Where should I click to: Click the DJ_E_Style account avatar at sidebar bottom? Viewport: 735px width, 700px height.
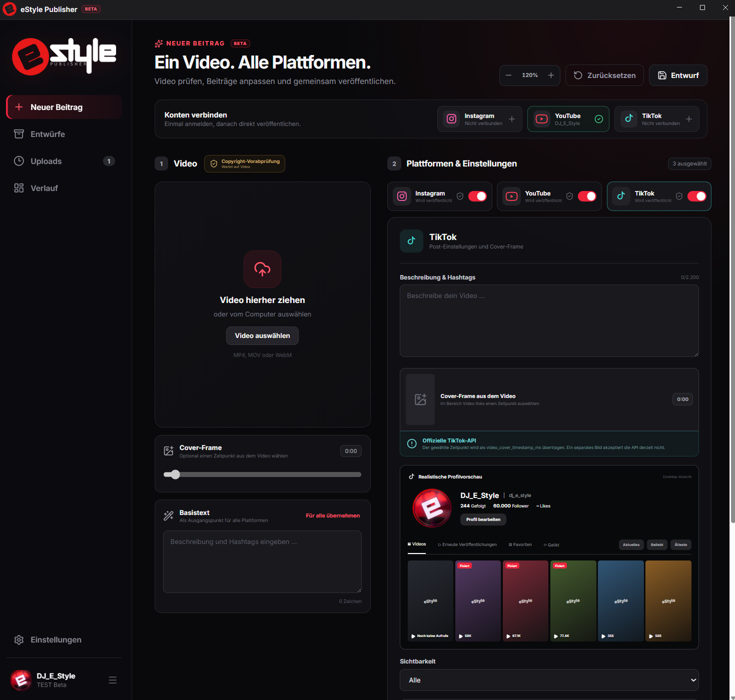(21, 680)
